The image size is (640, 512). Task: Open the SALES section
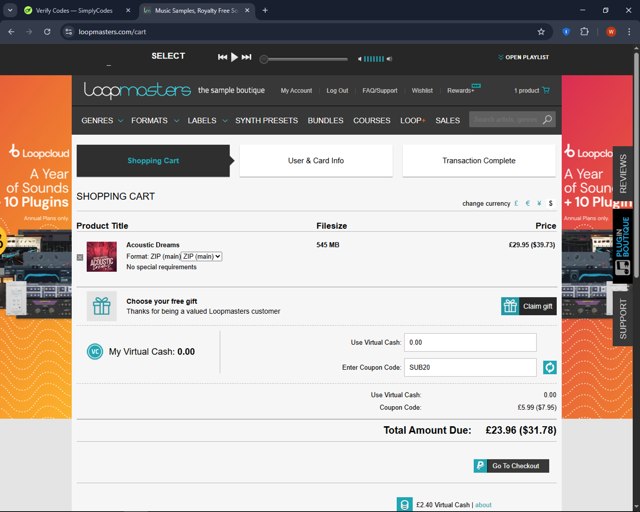(x=447, y=120)
